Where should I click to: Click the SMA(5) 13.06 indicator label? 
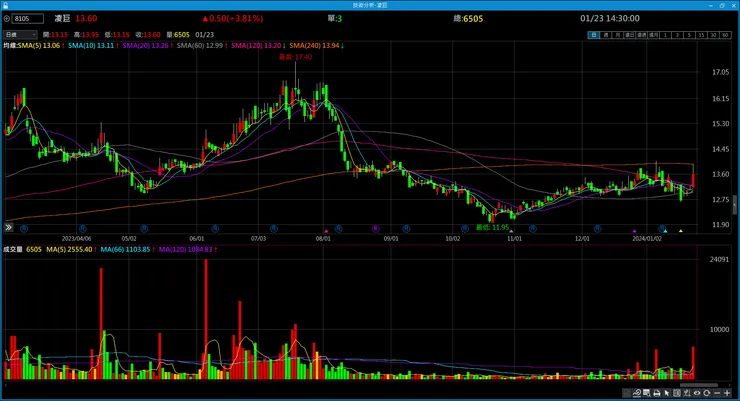tap(39, 45)
